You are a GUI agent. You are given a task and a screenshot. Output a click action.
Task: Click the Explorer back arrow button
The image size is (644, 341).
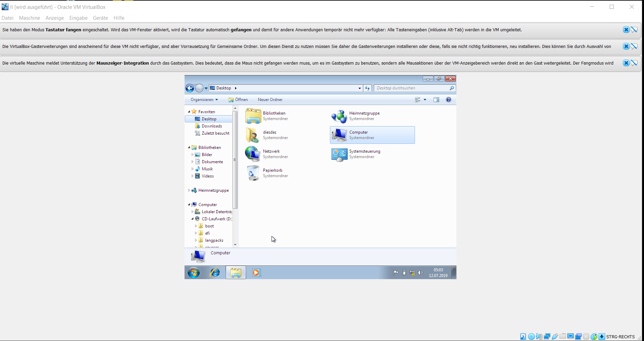click(190, 88)
